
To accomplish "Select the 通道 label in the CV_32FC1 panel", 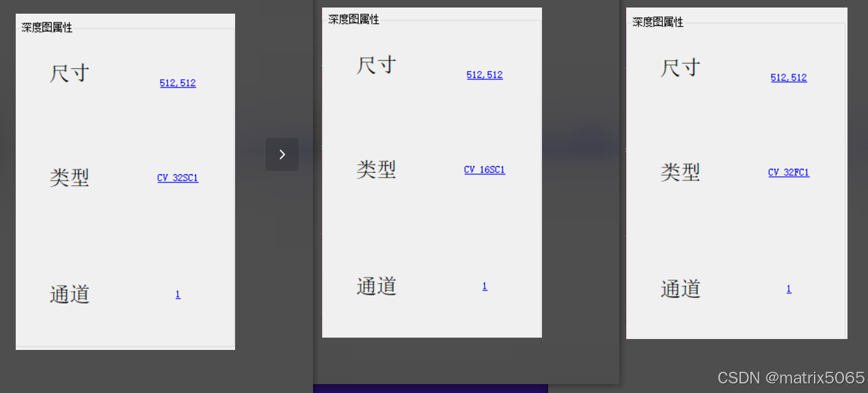I will 681,288.
